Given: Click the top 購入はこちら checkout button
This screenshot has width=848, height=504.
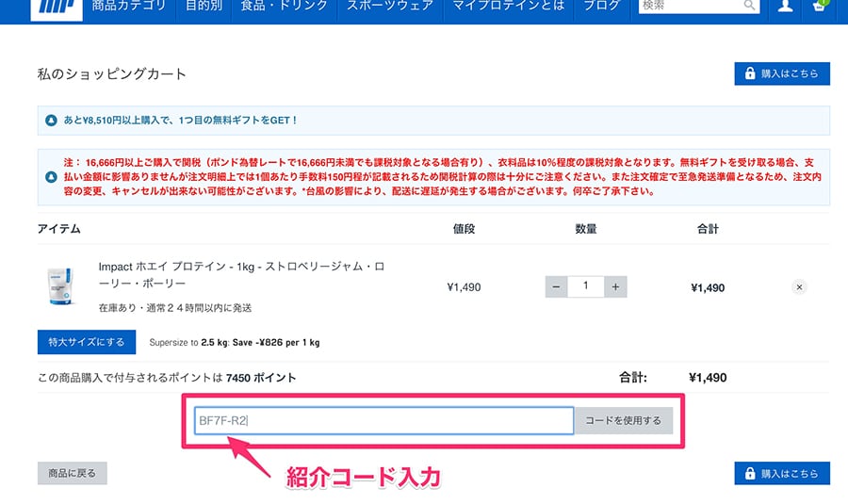Looking at the screenshot, I should coord(782,73).
